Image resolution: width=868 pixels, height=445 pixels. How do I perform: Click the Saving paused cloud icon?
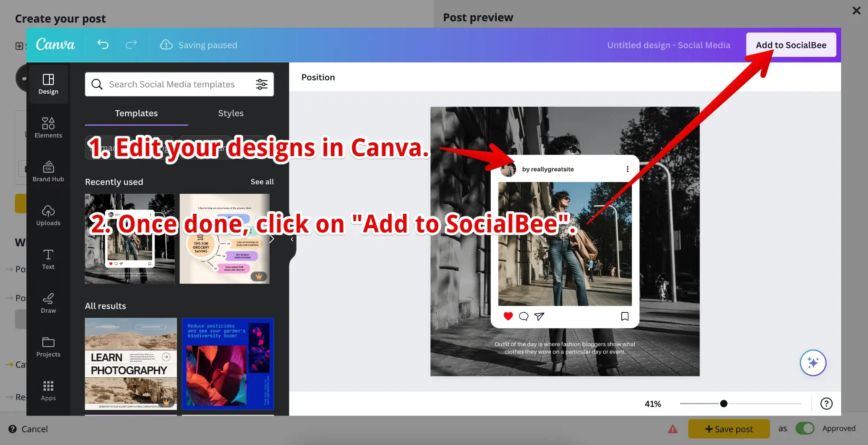tap(166, 45)
